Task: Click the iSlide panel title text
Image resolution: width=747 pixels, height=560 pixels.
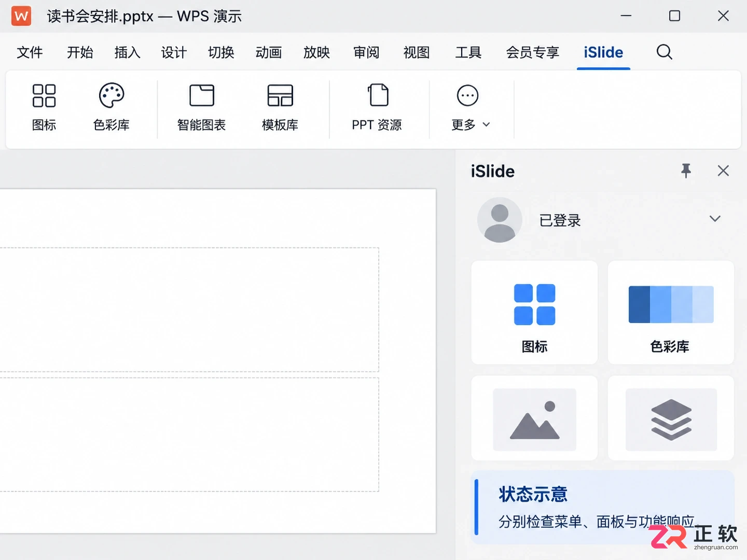Action: pos(493,171)
